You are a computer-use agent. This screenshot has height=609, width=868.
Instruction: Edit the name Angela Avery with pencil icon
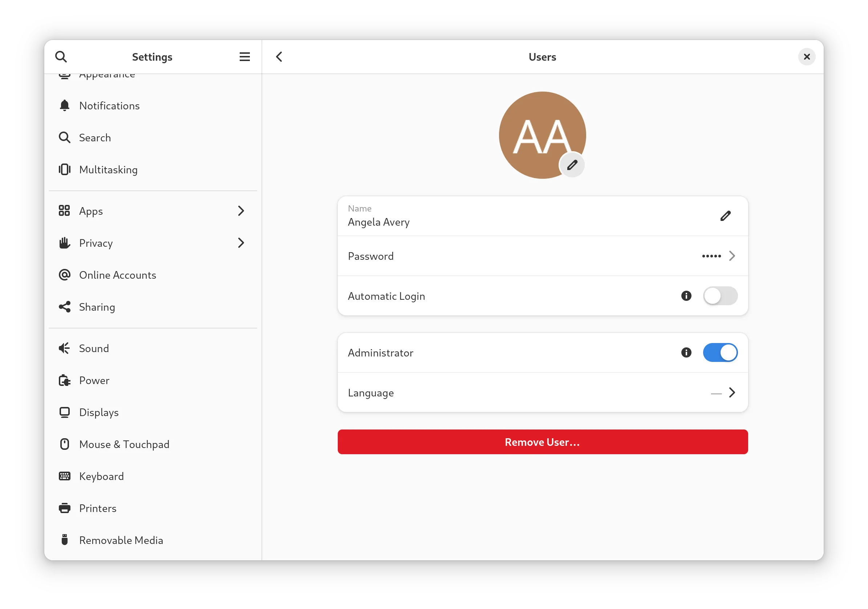tap(725, 216)
